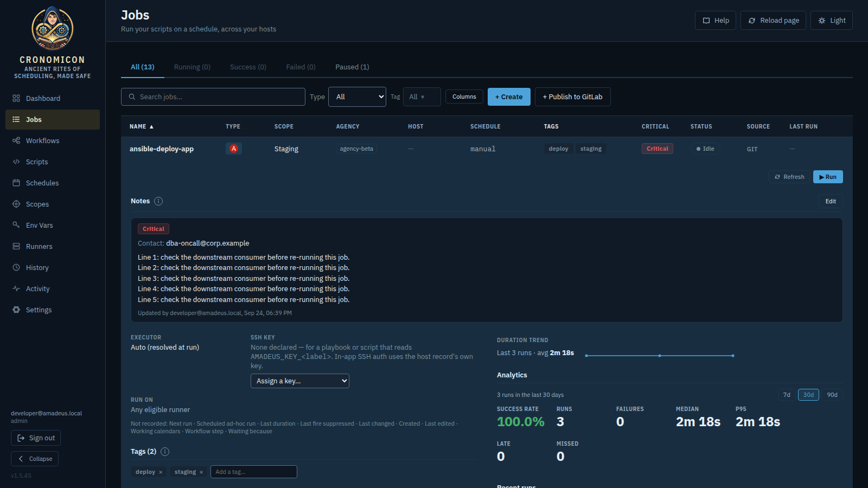Image resolution: width=868 pixels, height=488 pixels.
Task: Click the Critical badge in job row
Action: point(657,149)
